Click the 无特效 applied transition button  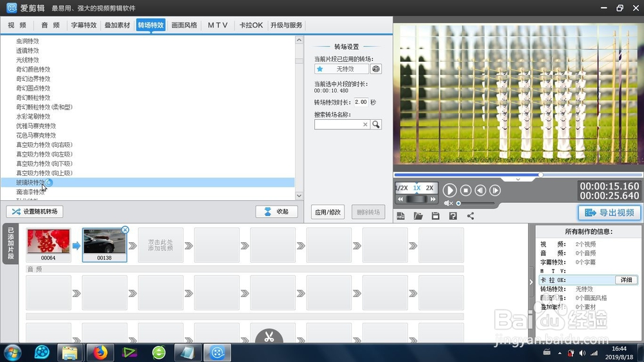coord(341,69)
